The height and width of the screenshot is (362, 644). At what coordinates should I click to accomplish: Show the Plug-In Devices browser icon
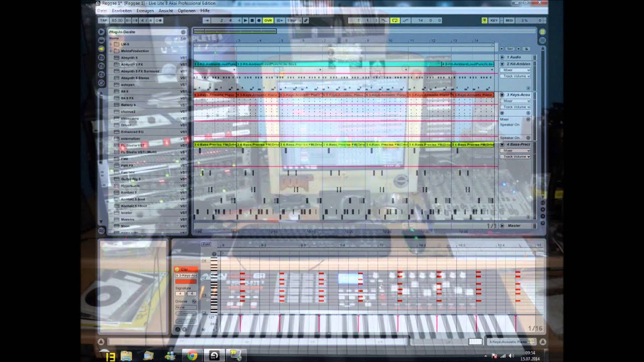coord(102,49)
